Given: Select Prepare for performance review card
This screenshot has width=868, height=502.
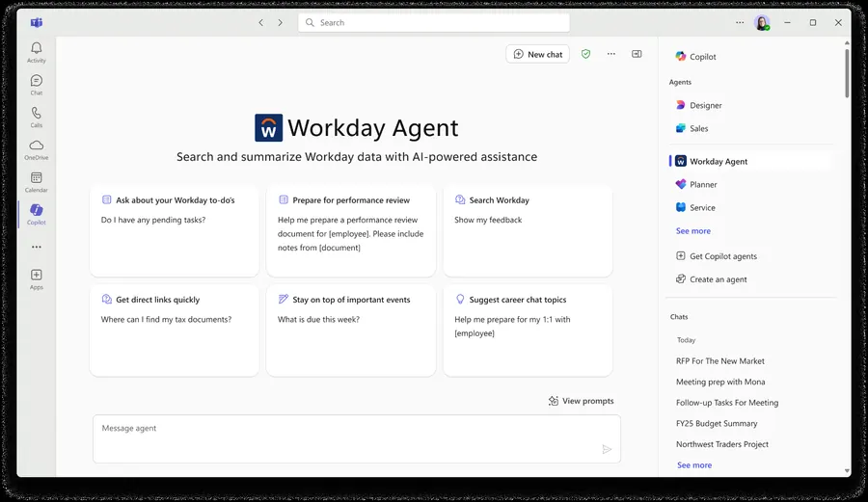Looking at the screenshot, I should click(x=351, y=231).
